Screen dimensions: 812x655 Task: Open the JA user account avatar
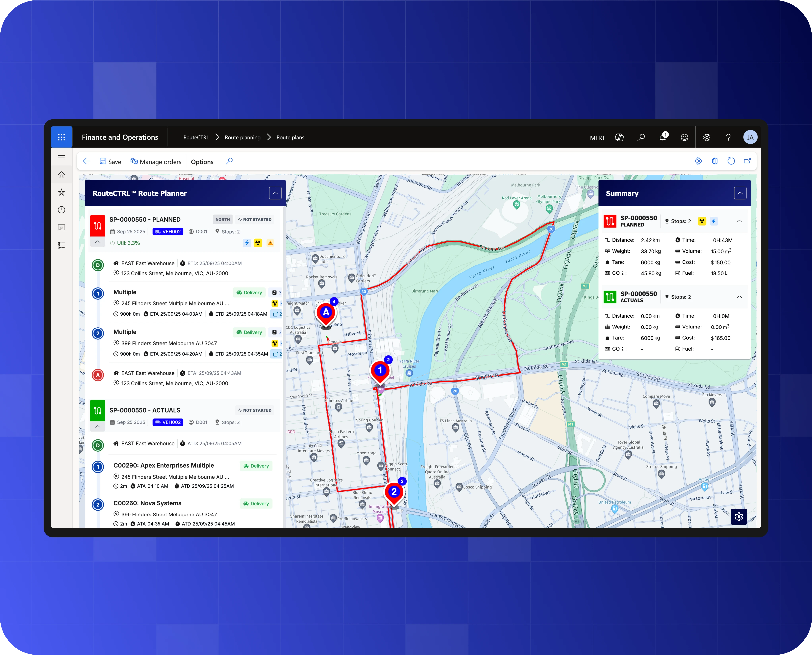pos(750,137)
